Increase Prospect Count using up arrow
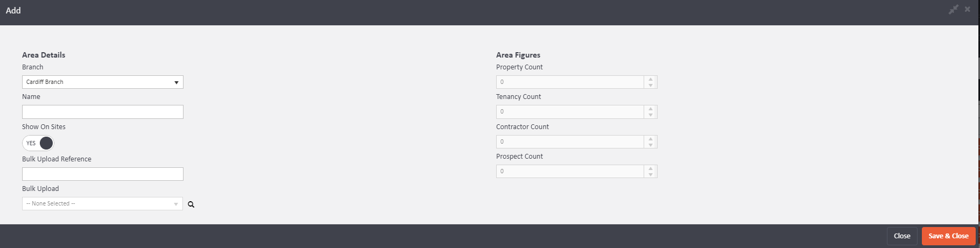 pyautogui.click(x=651, y=168)
